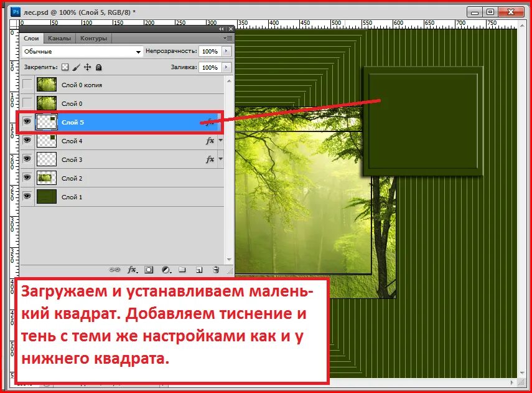Select the Слой 0 копия layer thumbnail
This screenshot has height=393, width=532.
coord(47,85)
